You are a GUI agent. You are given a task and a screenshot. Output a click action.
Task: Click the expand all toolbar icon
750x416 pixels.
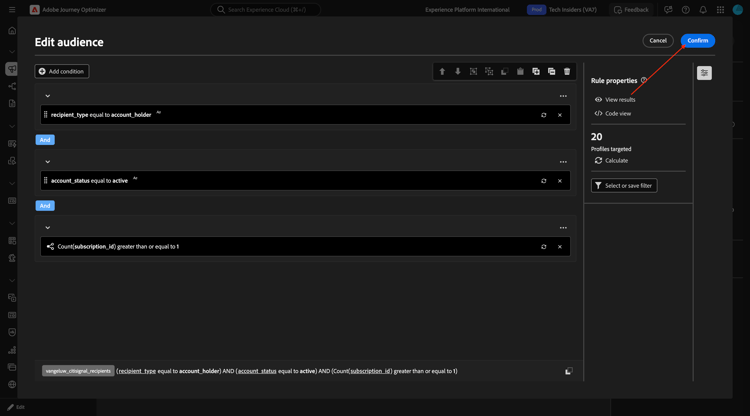click(536, 71)
